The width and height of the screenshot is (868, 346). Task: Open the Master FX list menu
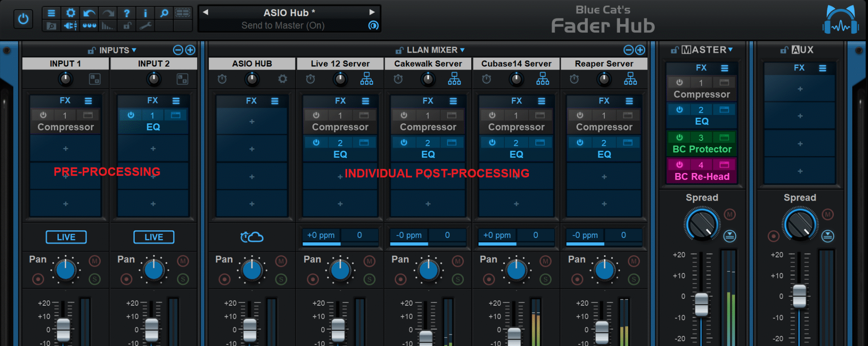(x=725, y=68)
